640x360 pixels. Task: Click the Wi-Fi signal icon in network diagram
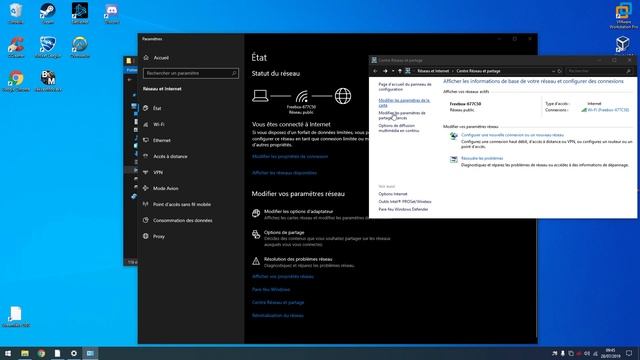click(302, 96)
